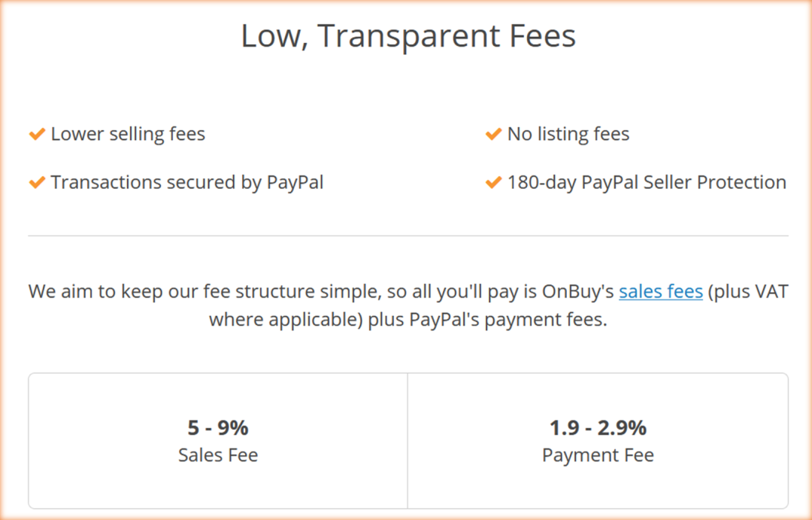812x520 pixels.
Task: Click the vertical divider between fee boxes
Action: pyautogui.click(x=408, y=440)
